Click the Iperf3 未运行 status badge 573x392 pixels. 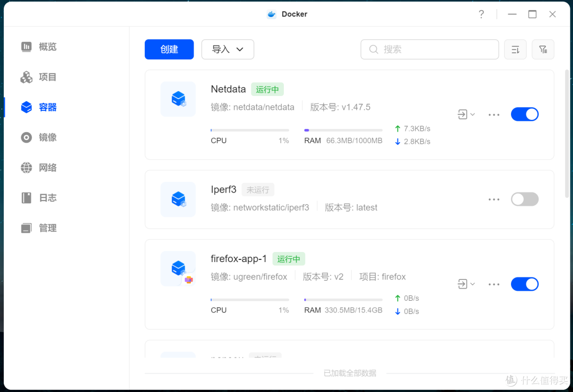pyautogui.click(x=258, y=190)
